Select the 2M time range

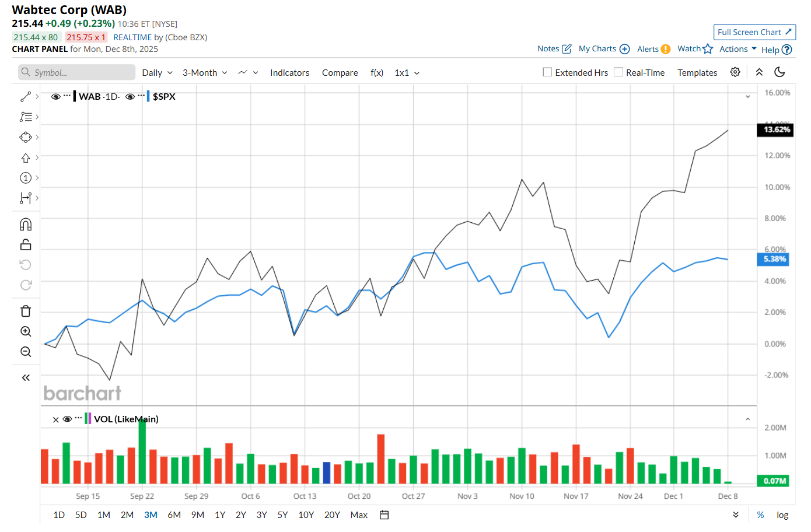click(x=127, y=514)
